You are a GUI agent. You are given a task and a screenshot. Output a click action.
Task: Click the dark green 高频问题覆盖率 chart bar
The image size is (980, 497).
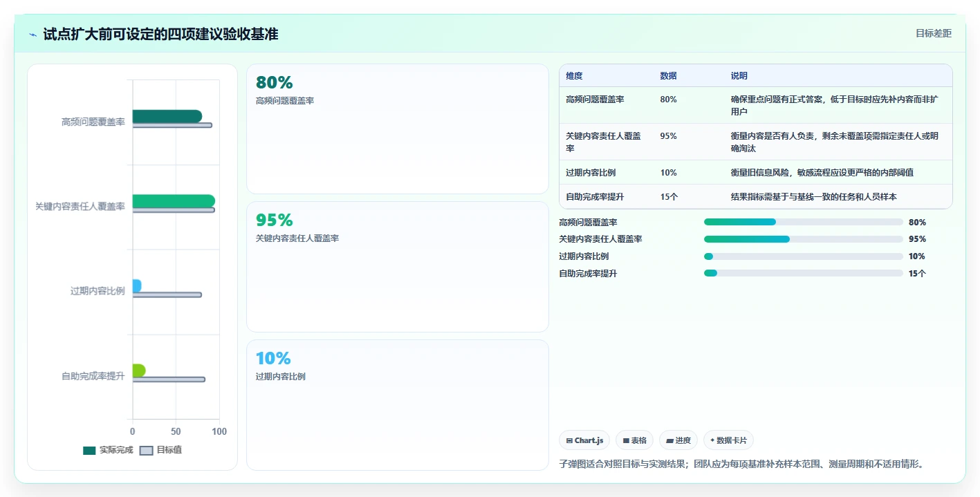(x=167, y=116)
